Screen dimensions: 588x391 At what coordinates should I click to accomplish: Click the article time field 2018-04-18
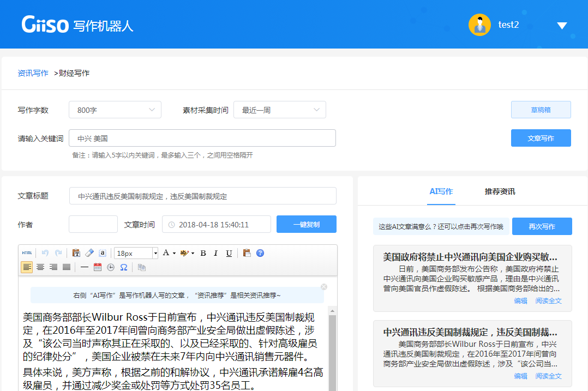pyautogui.click(x=217, y=224)
